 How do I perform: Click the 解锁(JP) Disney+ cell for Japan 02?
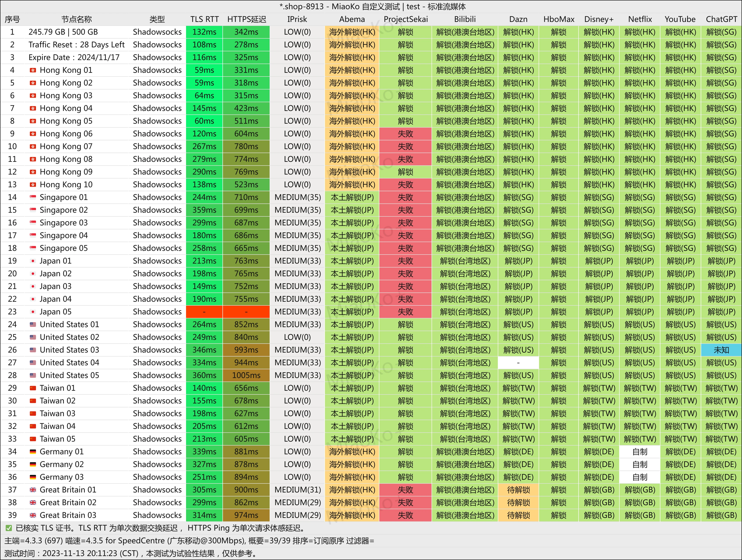(x=599, y=274)
